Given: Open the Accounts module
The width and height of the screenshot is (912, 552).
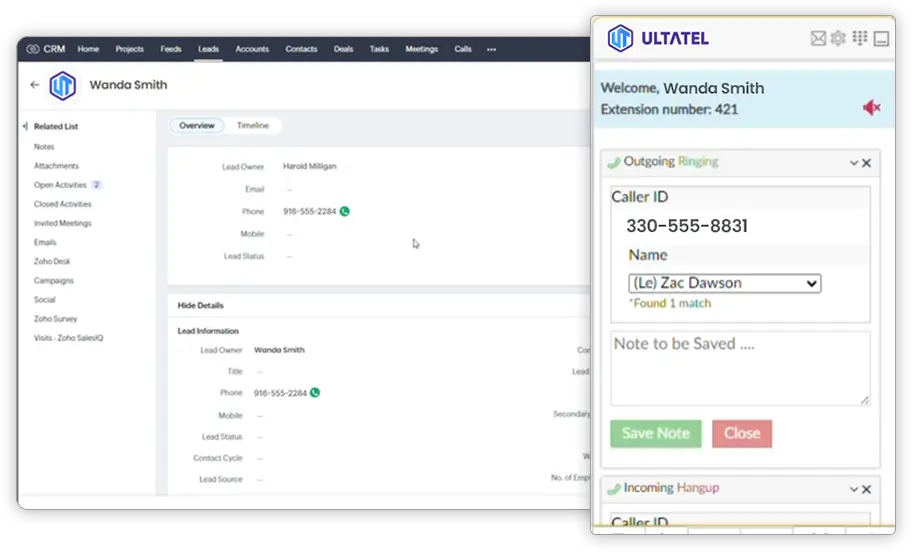Looking at the screenshot, I should [252, 49].
